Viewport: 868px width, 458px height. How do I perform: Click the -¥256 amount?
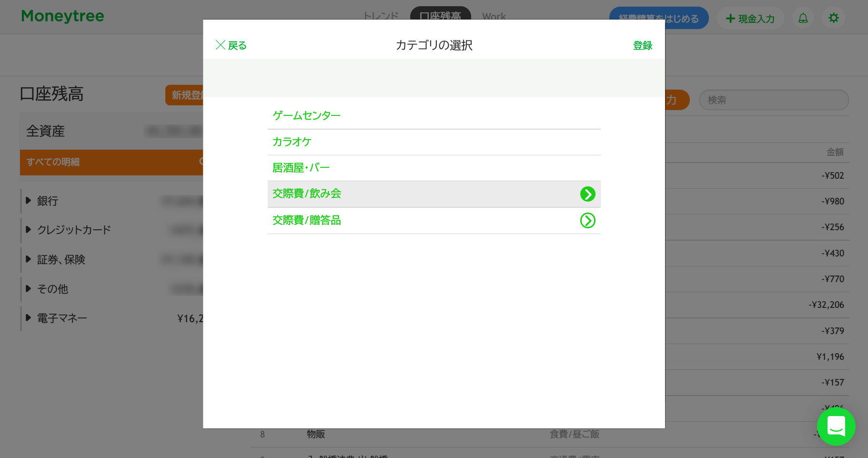(x=832, y=227)
